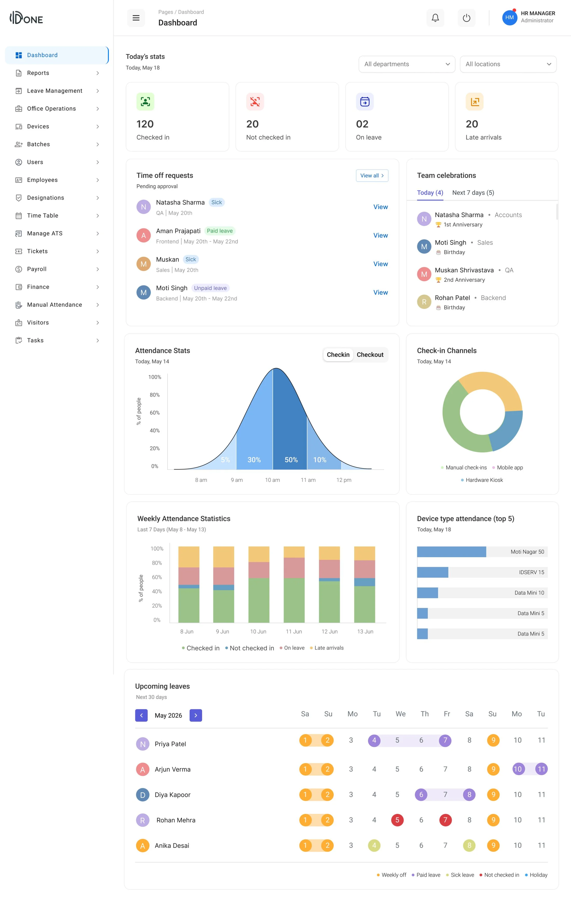571x924 pixels.
Task: Open the All departments dropdown
Action: click(x=407, y=64)
